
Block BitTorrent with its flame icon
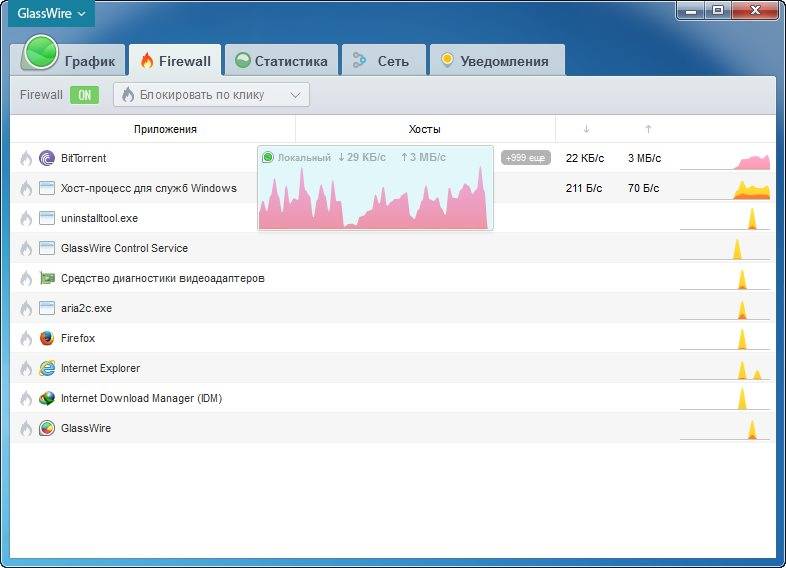coord(26,158)
